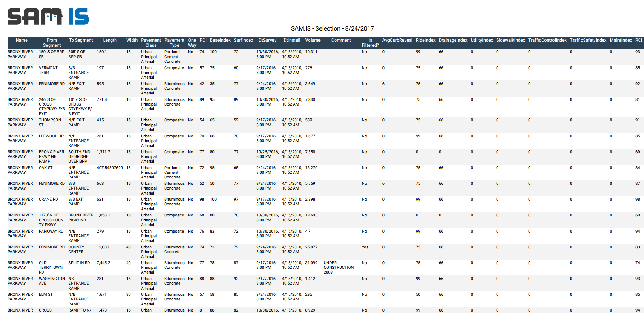This screenshot has width=644, height=313.
Task: Click the AvgCurbReveal column header
Action: (x=397, y=40)
